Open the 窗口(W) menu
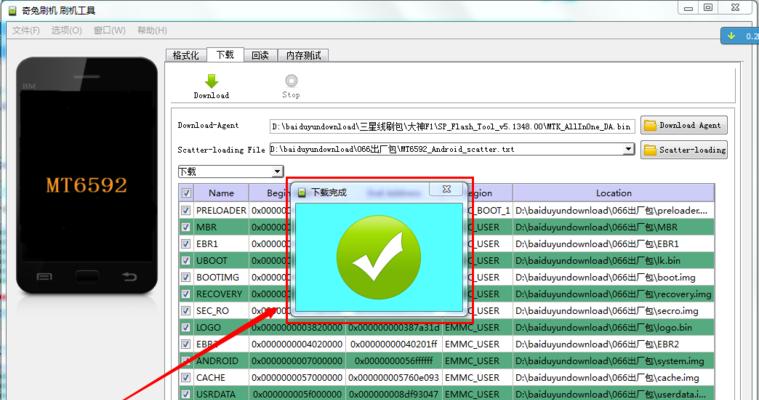759x400 pixels. (109, 31)
